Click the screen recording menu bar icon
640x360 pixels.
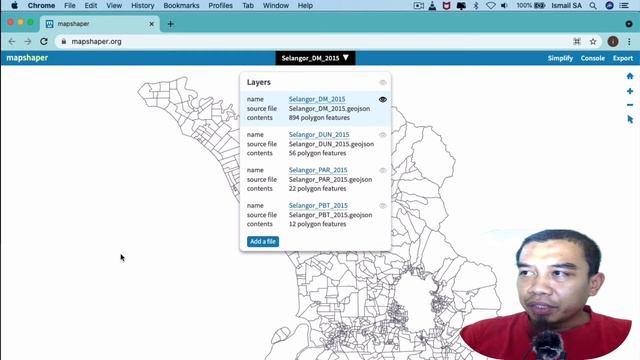coord(418,6)
